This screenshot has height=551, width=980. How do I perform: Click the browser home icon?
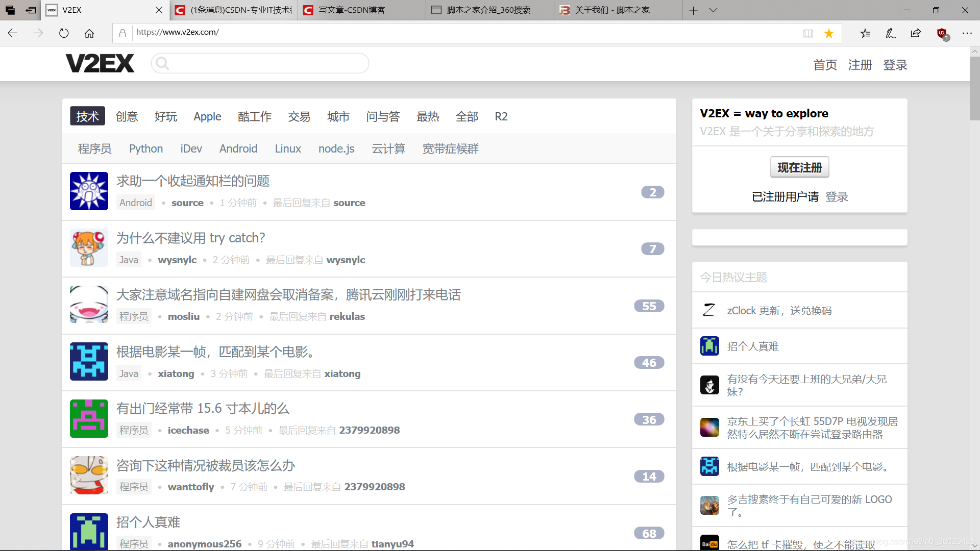coord(89,33)
